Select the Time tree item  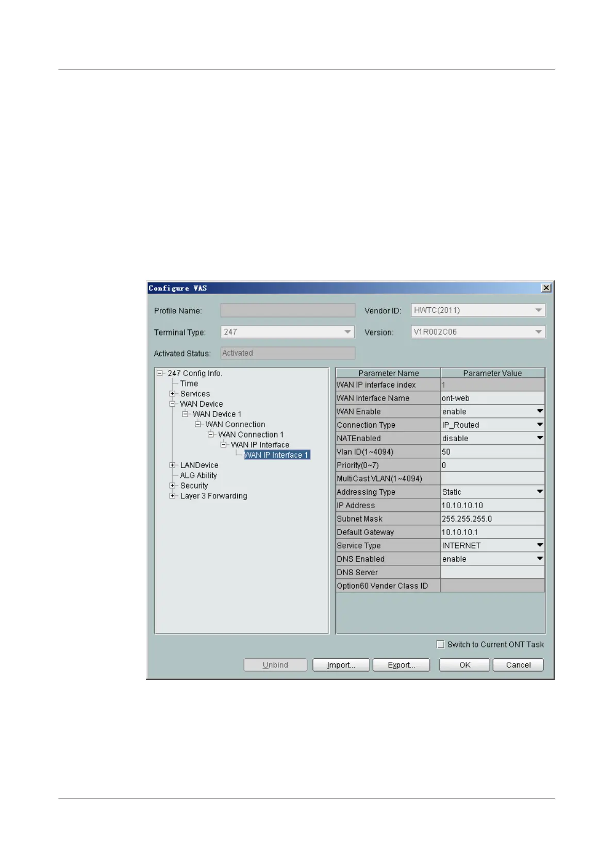pos(189,383)
